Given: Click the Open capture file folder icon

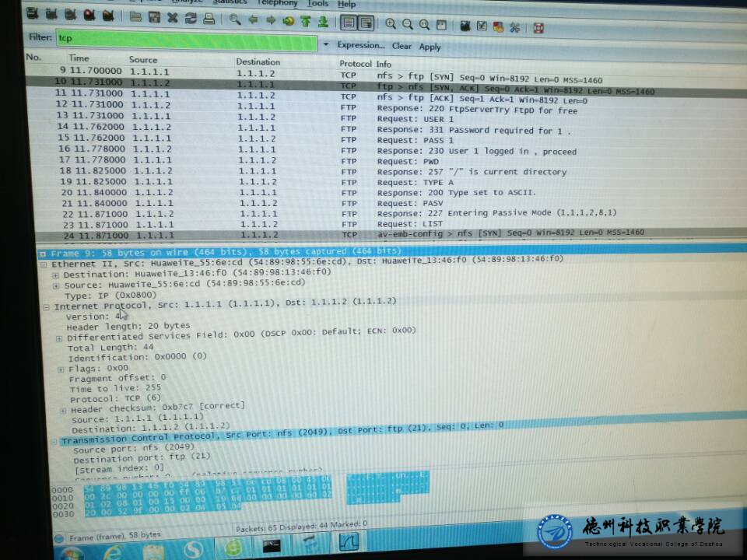Looking at the screenshot, I should [135, 16].
